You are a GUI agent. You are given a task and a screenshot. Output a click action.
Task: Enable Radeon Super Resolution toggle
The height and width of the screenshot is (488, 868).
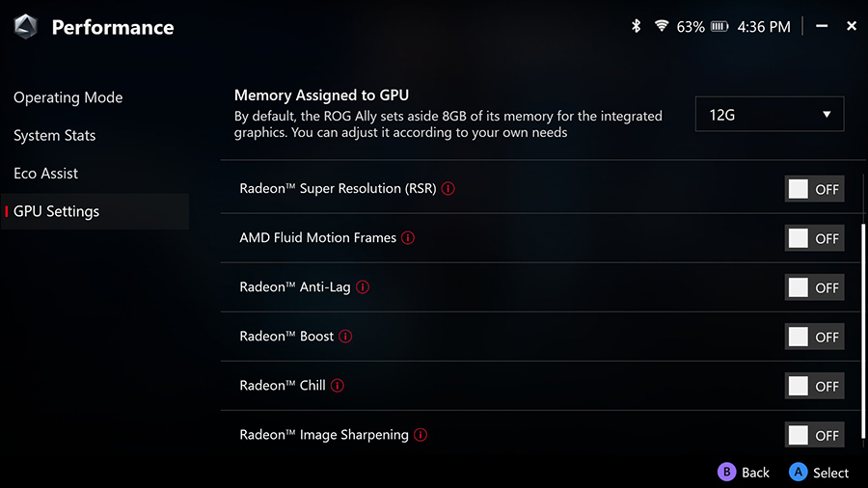[814, 189]
